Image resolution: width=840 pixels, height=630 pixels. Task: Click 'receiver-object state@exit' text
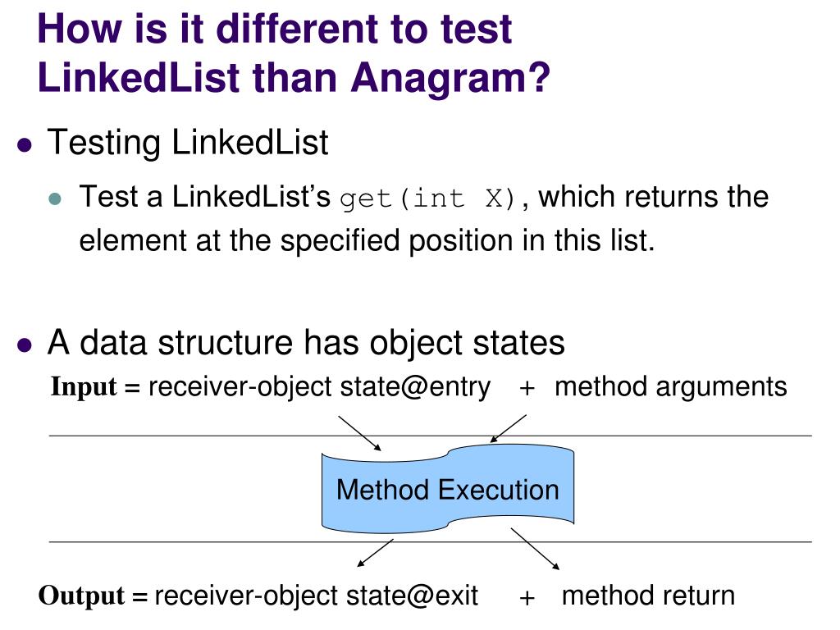coord(316,596)
